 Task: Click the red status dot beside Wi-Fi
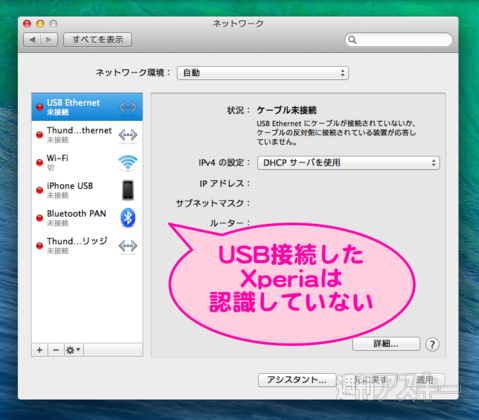40,163
